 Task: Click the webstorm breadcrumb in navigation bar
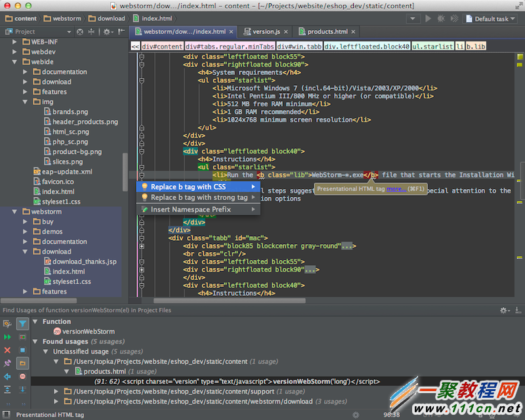pyautogui.click(x=62, y=19)
